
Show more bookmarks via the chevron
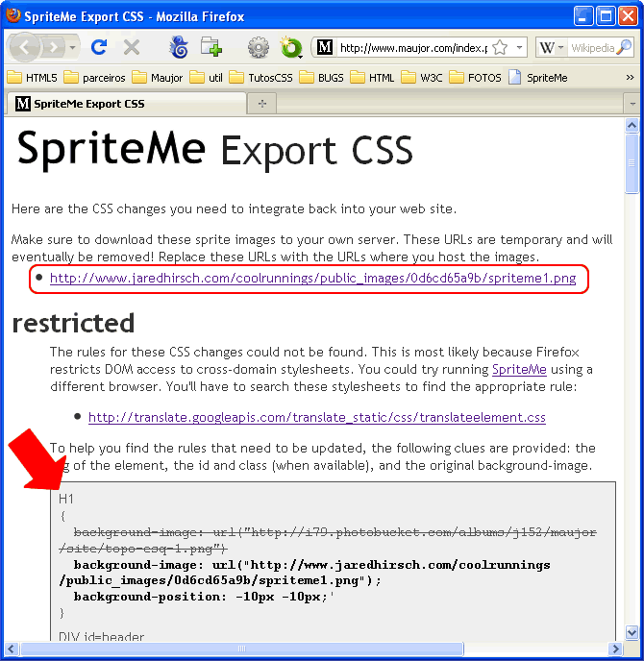coord(631,78)
